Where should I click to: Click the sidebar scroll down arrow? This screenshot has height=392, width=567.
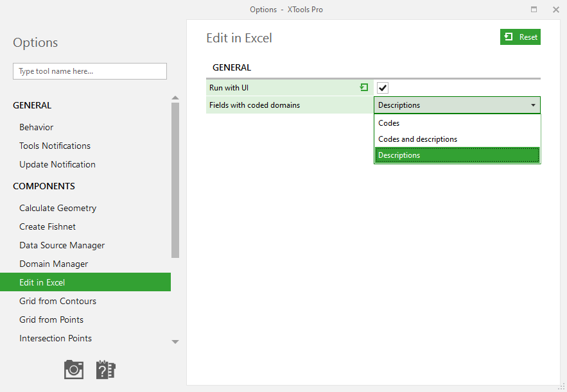click(175, 342)
